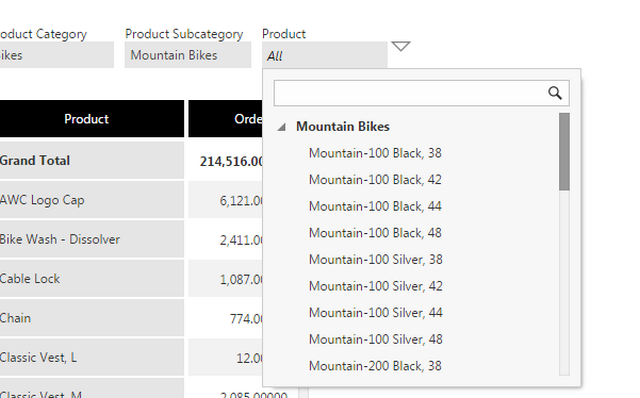Click the Mountain Bikes group header
The height and width of the screenshot is (398, 640).
coord(343,127)
